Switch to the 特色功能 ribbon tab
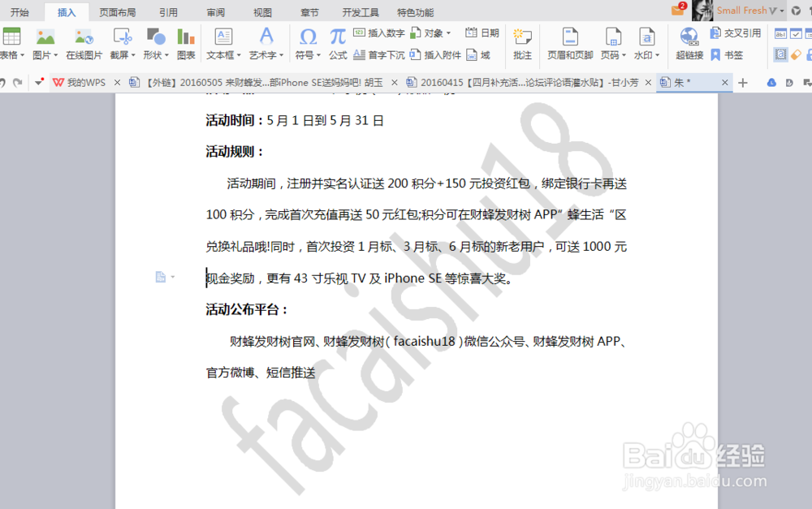Viewport: 812px width, 509px height. [x=415, y=12]
